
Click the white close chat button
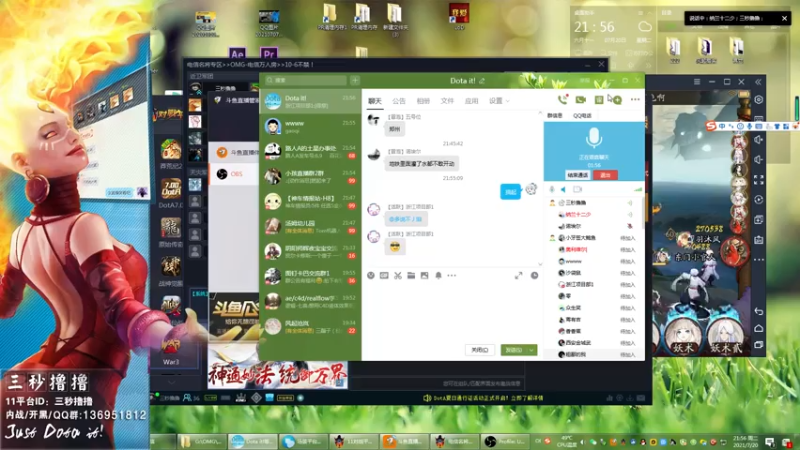(x=480, y=350)
